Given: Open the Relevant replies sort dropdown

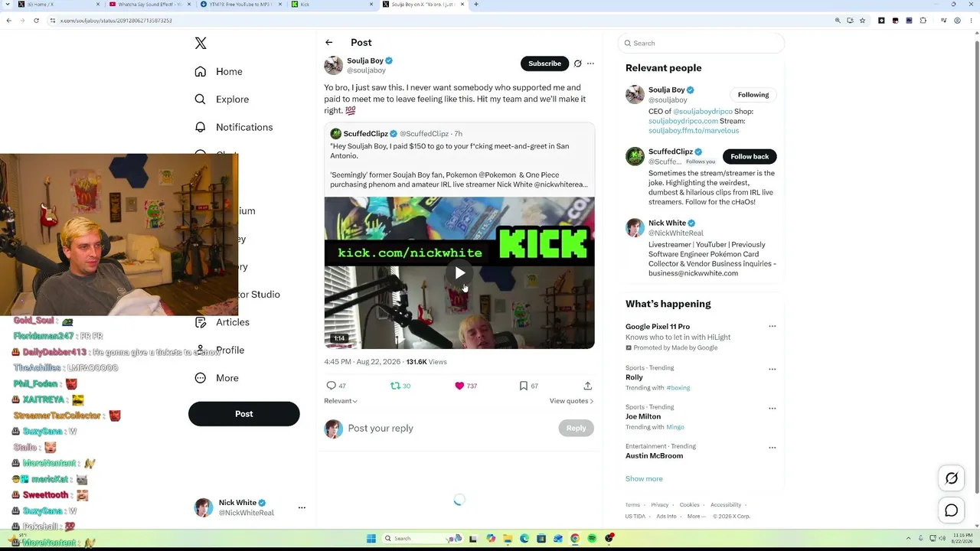Looking at the screenshot, I should click(341, 401).
